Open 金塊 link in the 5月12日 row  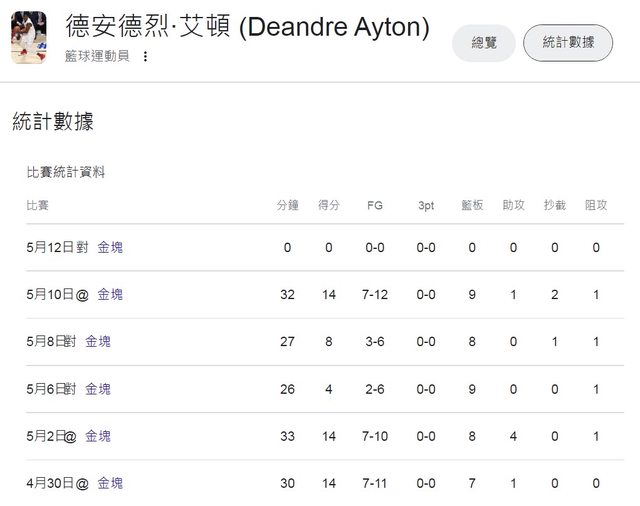tap(110, 247)
